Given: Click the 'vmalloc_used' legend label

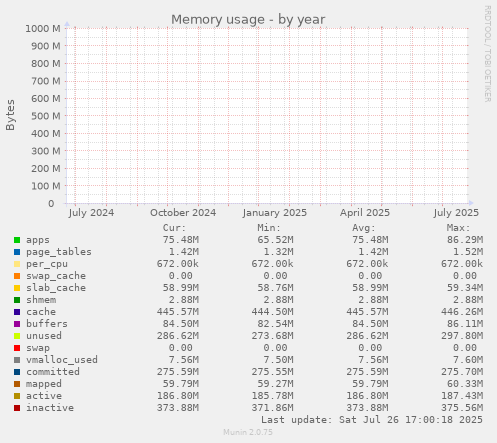Looking at the screenshot, I should coord(62,360).
